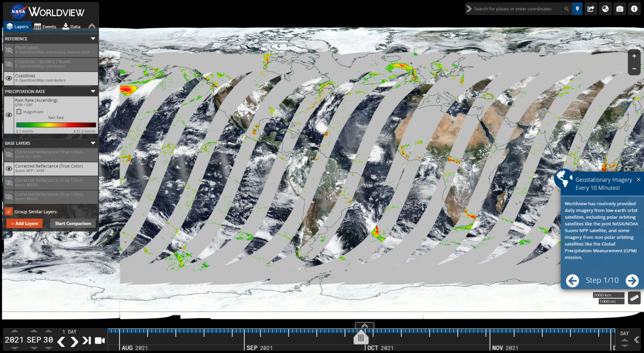Screen dimensions: 644x353
Task: Collapse the Precipitation Rate section
Action: [92, 91]
